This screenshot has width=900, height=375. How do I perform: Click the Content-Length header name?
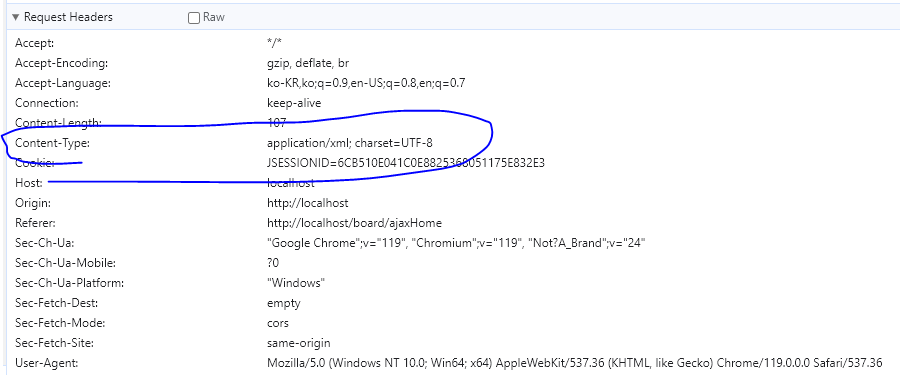tap(58, 123)
